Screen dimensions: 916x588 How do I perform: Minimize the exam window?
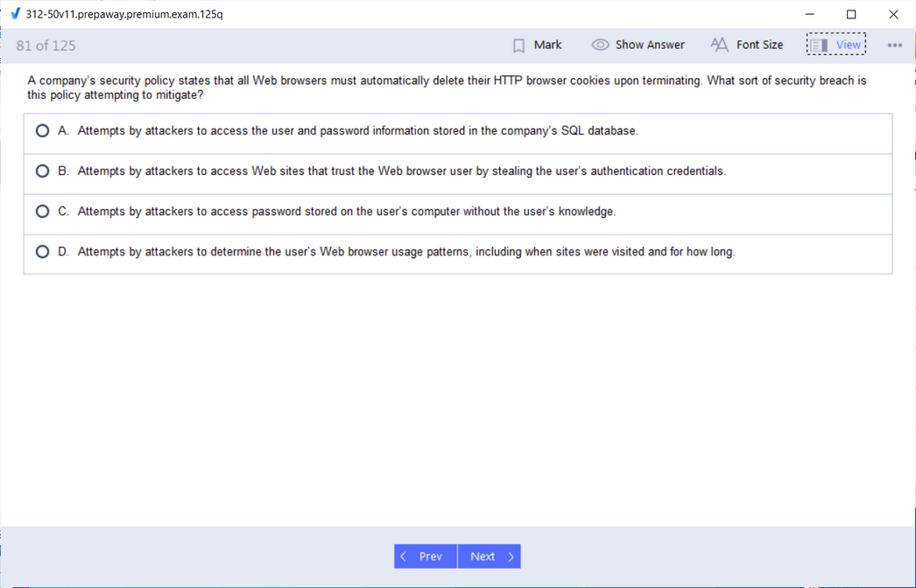click(x=810, y=14)
